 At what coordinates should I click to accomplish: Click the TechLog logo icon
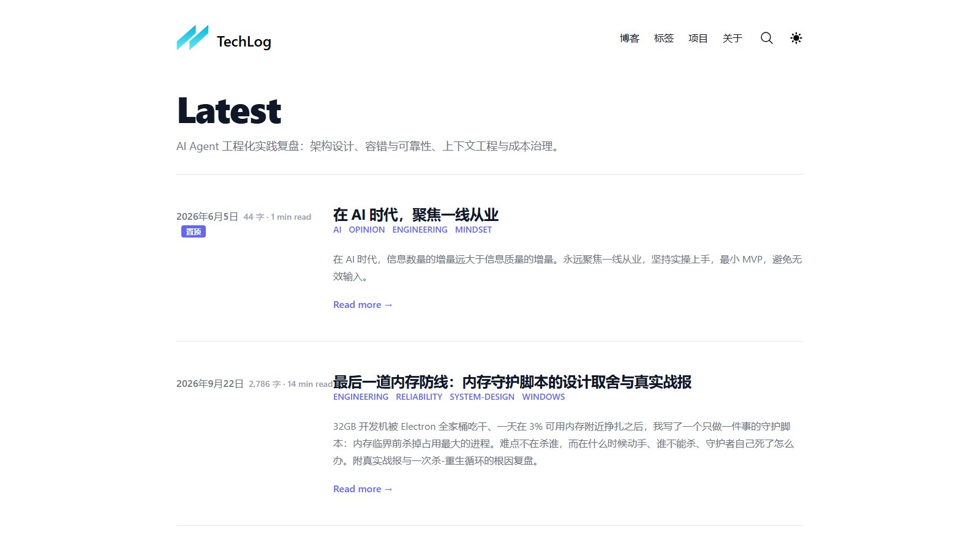coord(192,38)
